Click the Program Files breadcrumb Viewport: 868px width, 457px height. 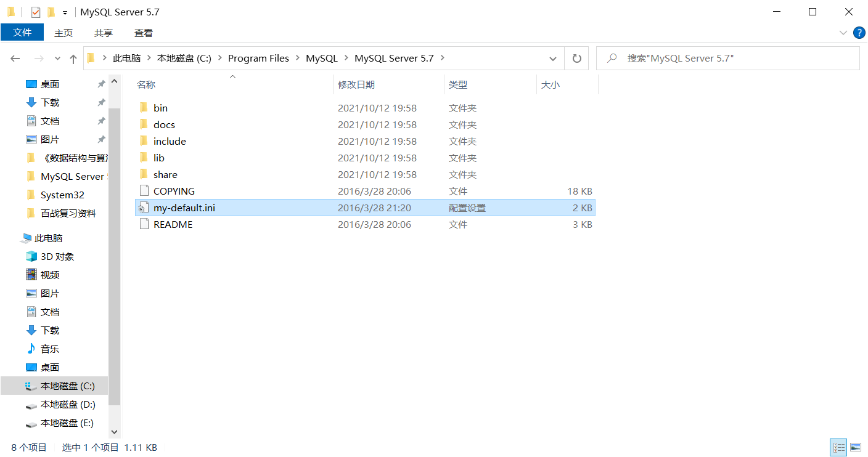click(258, 59)
